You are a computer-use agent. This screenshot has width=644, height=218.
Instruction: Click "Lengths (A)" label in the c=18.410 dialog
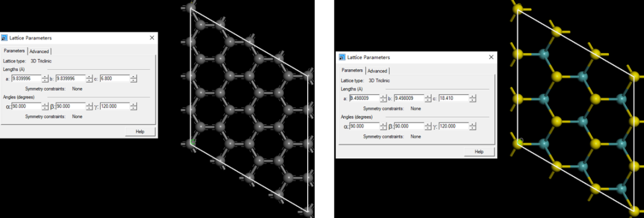(x=352, y=89)
